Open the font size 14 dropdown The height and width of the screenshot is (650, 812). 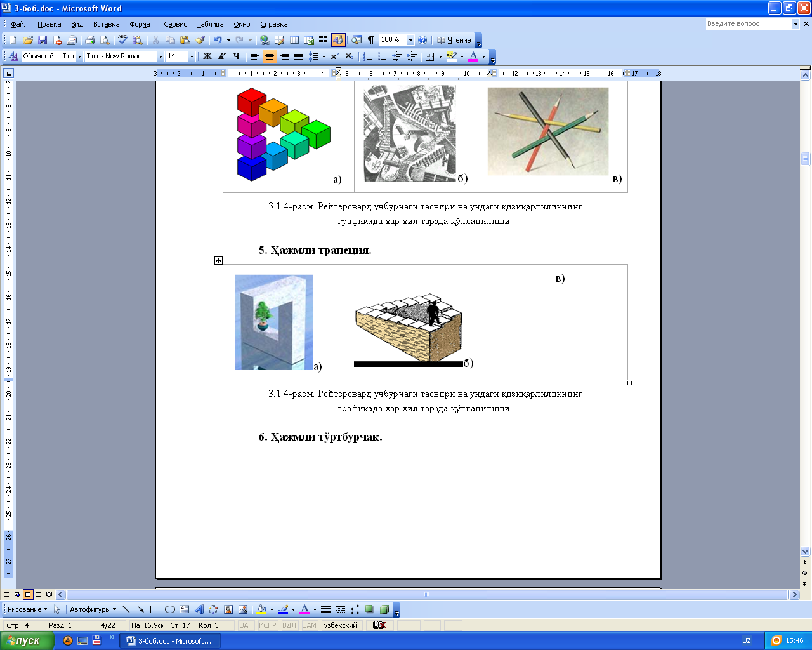[192, 56]
